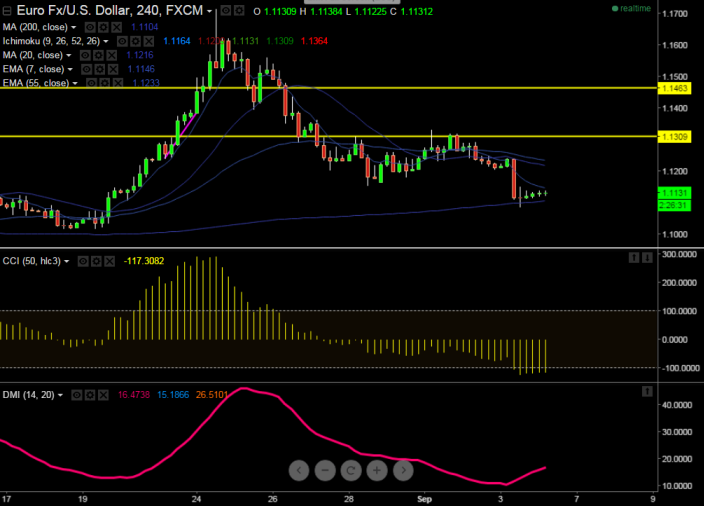
Task: Zoom in the chart with the plus button
Action: 377,470
